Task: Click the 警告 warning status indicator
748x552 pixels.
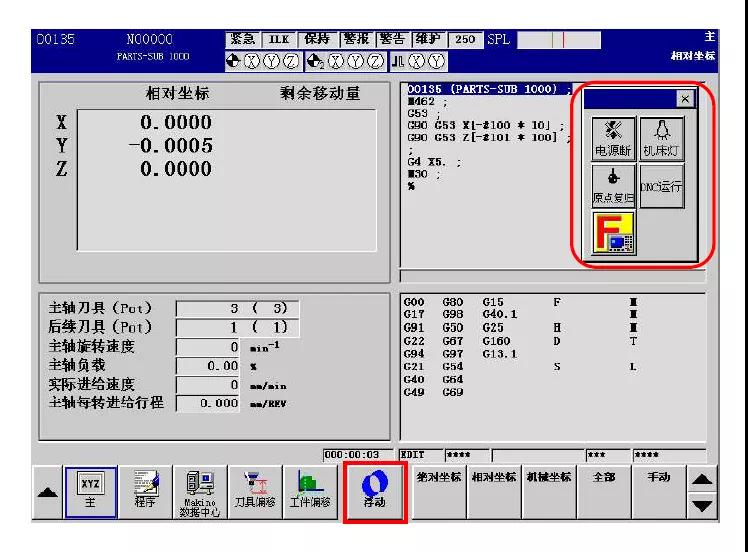Action: [393, 39]
